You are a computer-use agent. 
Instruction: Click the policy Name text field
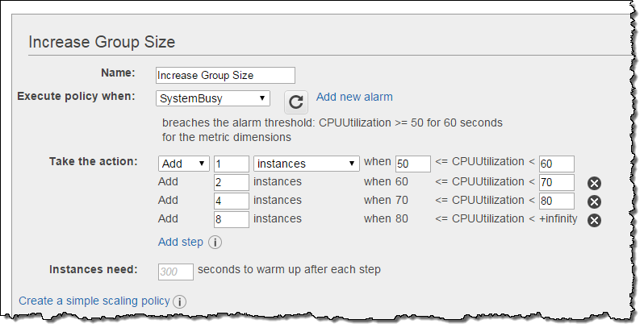coord(225,75)
